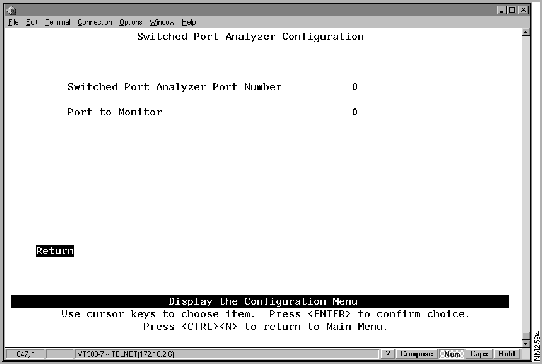This screenshot has width=542, height=364.
Task: Click the Num indicator in status bar
Action: click(x=452, y=354)
